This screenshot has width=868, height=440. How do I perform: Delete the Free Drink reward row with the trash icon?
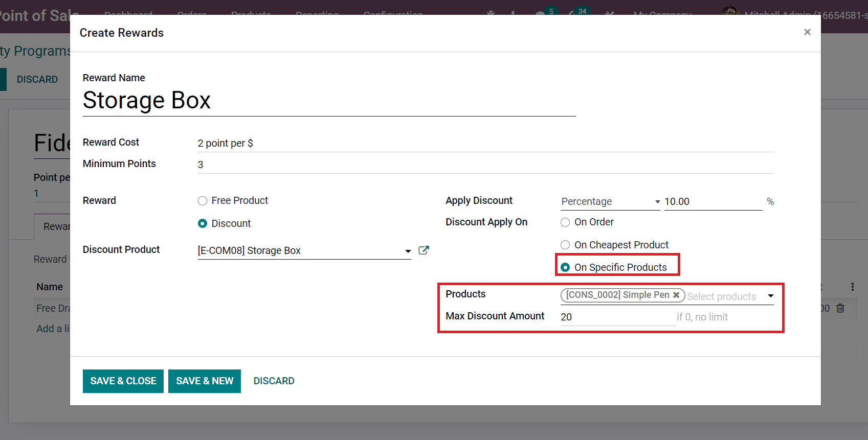pyautogui.click(x=840, y=308)
